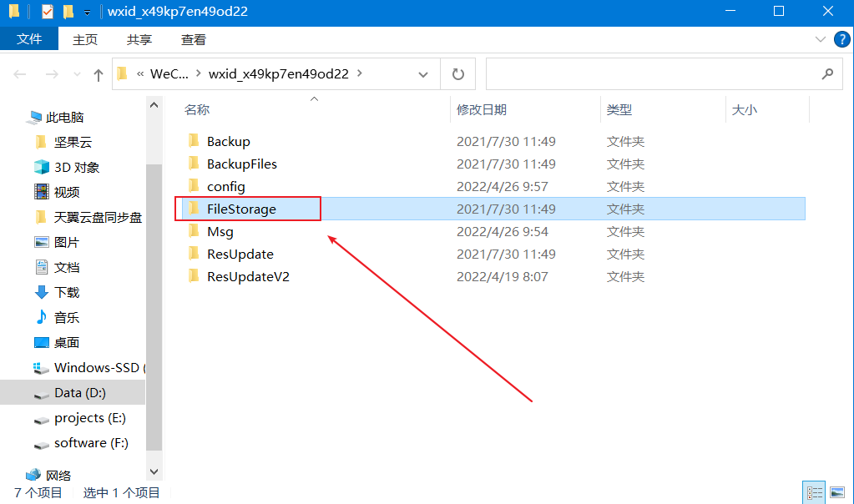Click the New folder quick access icon
854x504 pixels.
(x=68, y=11)
